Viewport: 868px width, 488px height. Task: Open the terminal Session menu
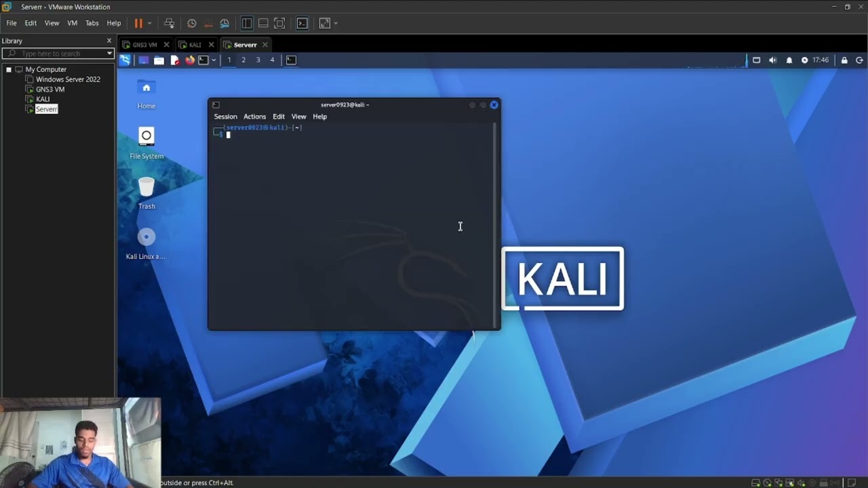[x=226, y=117]
